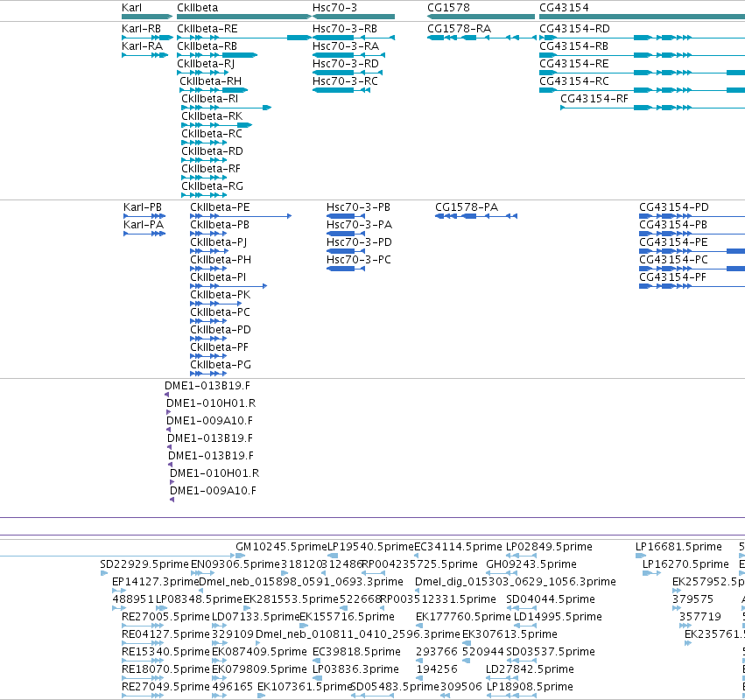Click the Karl-RA transcript label

point(142,46)
